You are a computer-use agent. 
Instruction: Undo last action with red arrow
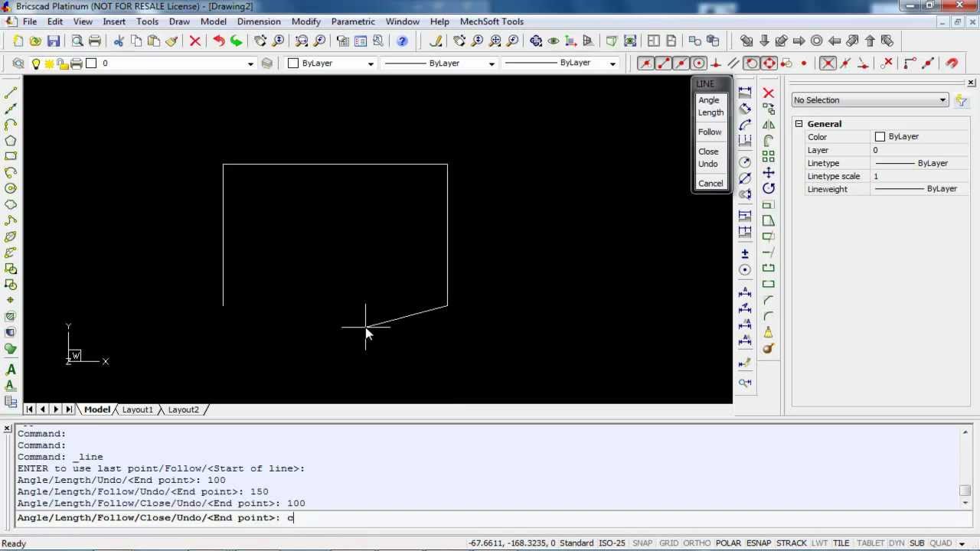coord(219,41)
